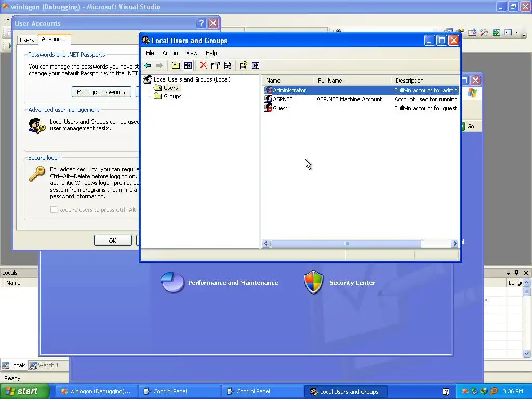Open the Performance and Maintenance link

pos(233,283)
